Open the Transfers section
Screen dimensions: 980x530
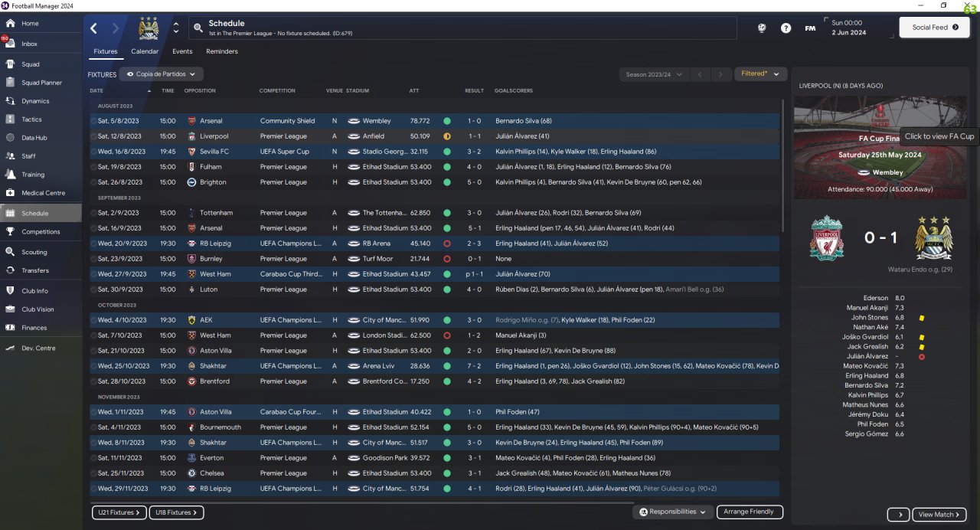pos(41,270)
